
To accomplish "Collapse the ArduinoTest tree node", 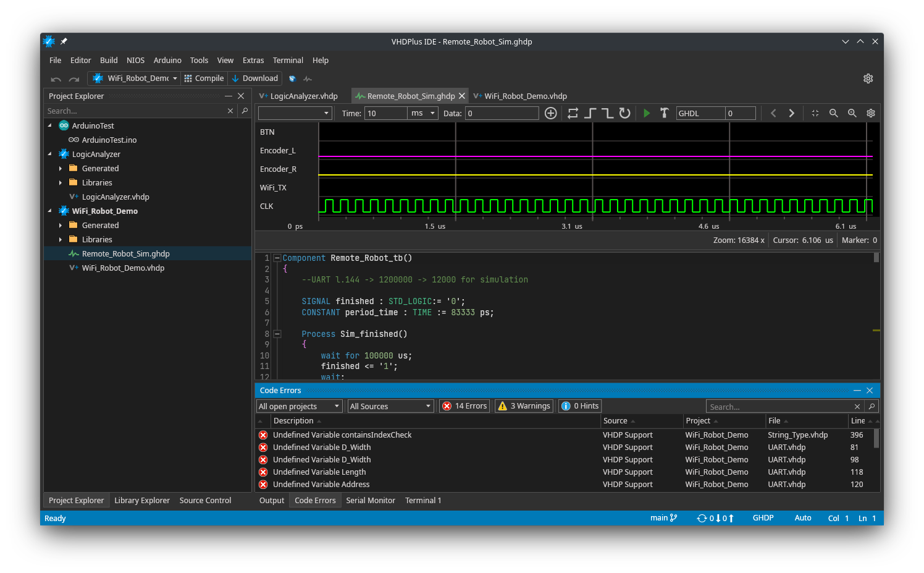I will click(x=50, y=125).
